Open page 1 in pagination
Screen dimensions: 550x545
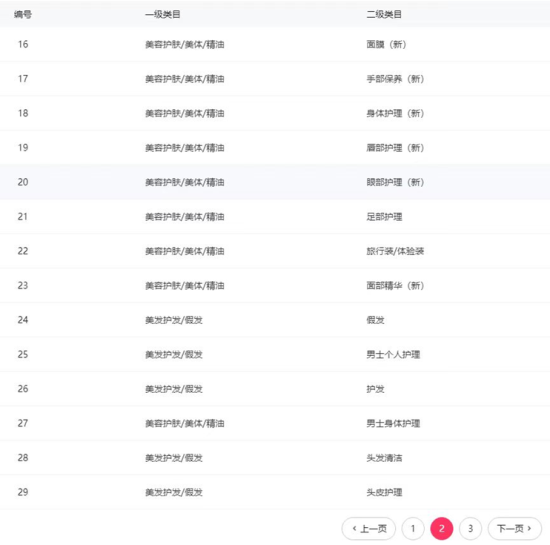point(413,529)
